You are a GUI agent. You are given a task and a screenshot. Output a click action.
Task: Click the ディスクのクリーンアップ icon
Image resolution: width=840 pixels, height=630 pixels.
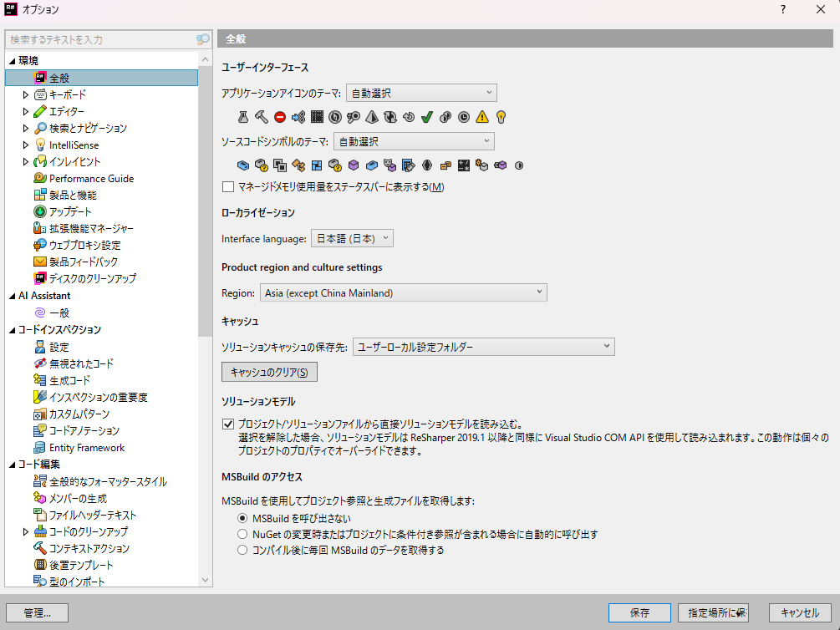point(40,278)
